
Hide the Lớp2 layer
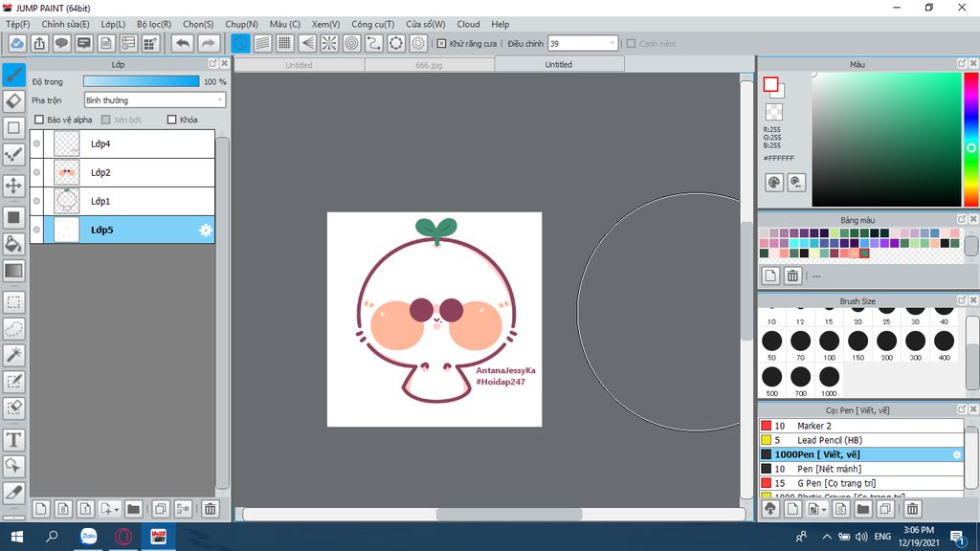37,172
